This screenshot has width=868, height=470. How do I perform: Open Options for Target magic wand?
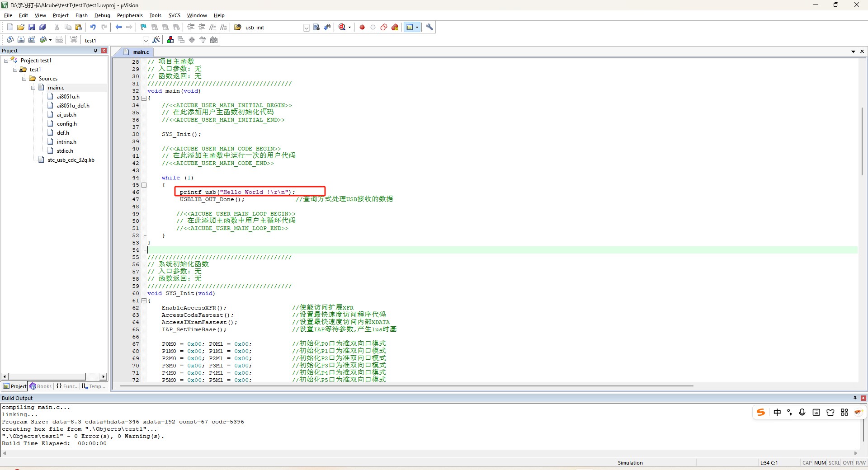156,40
